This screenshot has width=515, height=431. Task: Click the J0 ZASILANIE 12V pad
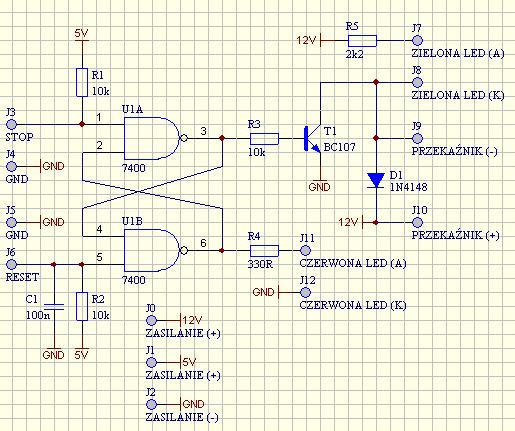point(151,320)
